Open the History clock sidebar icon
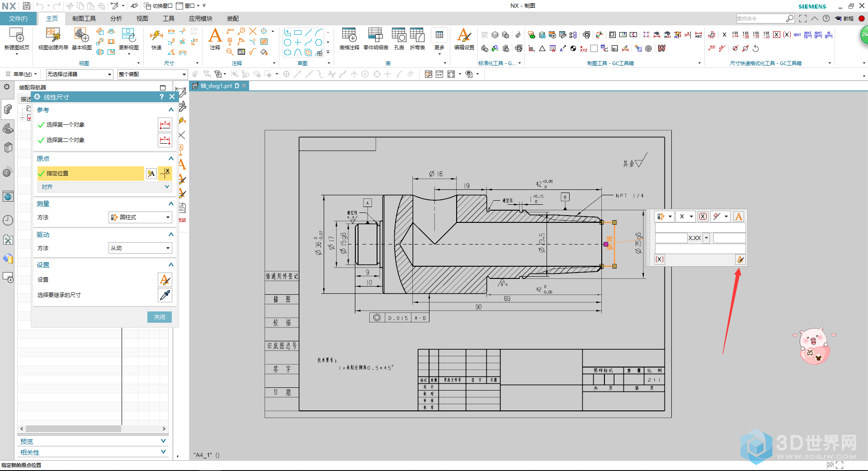 tap(8, 220)
